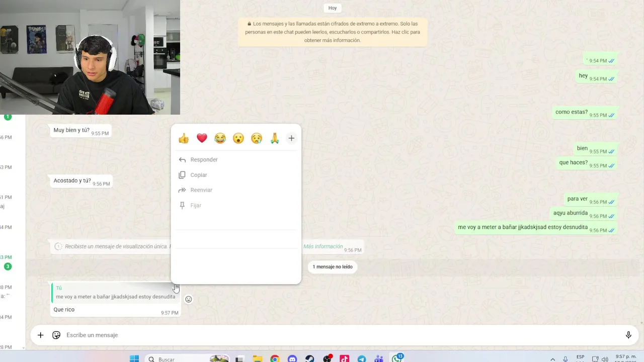
Task: React with the surprised face emoji
Action: coord(238,138)
